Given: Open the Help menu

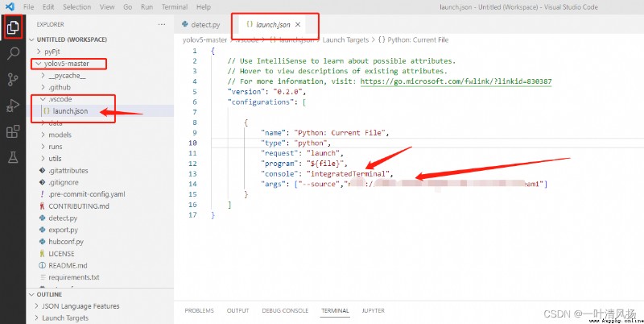Looking at the screenshot, I should [x=204, y=7].
